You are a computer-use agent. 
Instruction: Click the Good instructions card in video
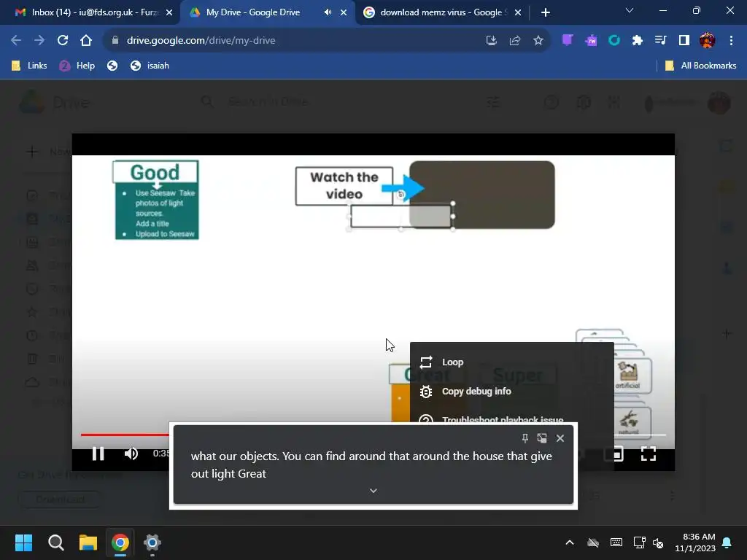[156, 200]
